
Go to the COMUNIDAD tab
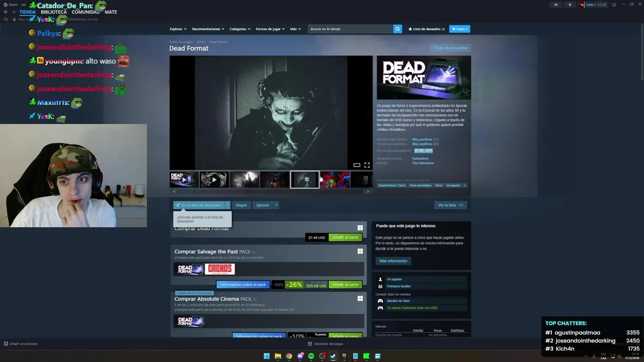coord(86,12)
